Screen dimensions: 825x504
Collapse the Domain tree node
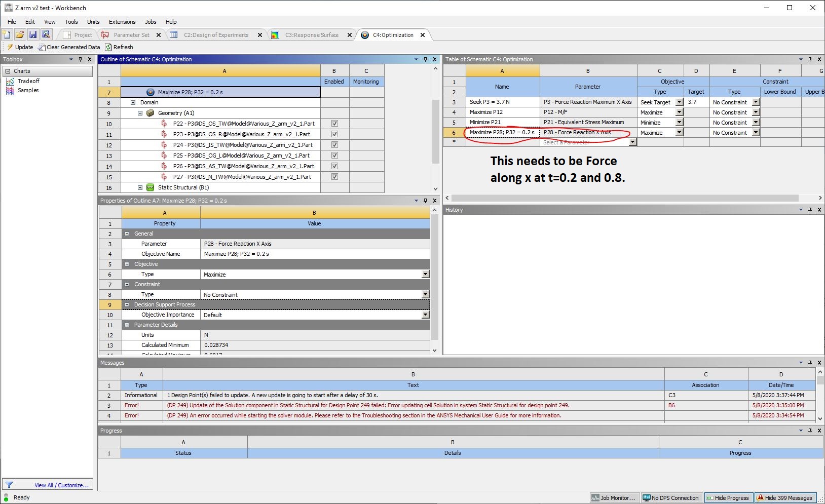(133, 102)
